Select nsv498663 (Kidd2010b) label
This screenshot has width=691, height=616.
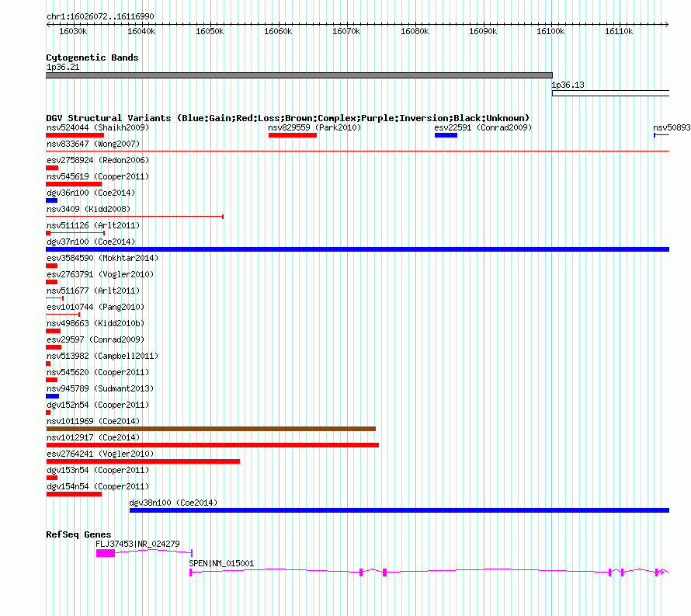coord(95,323)
